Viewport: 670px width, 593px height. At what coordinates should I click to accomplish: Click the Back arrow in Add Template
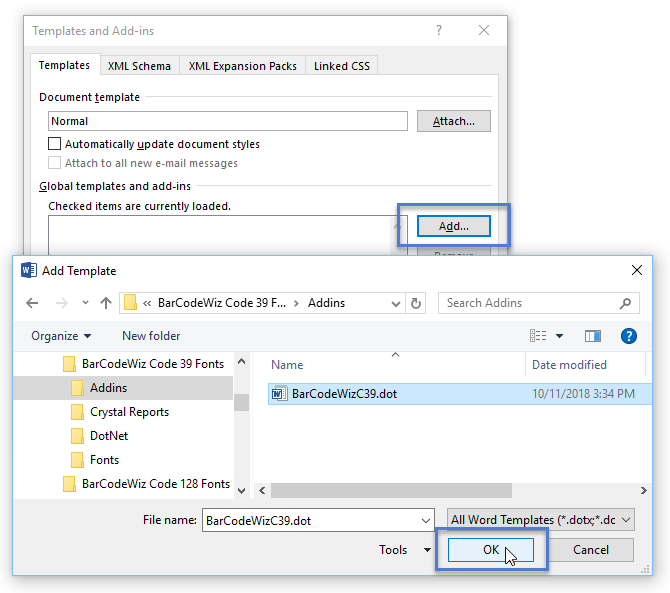tap(32, 303)
